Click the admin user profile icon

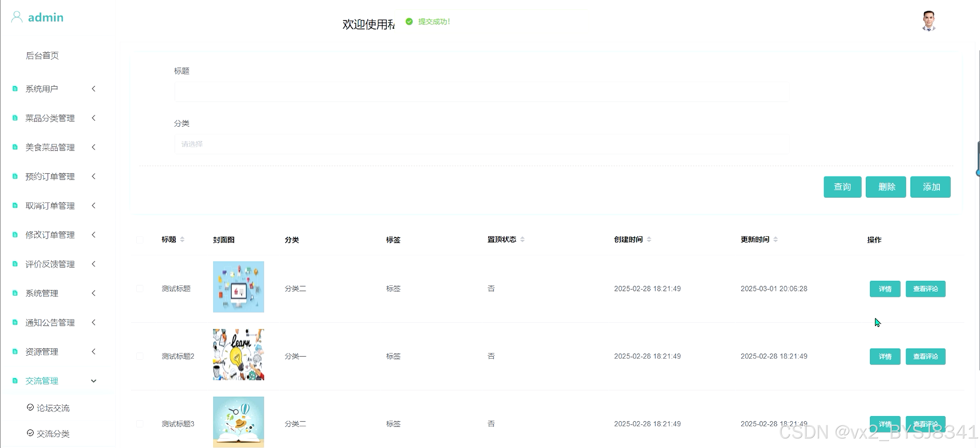[x=17, y=17]
